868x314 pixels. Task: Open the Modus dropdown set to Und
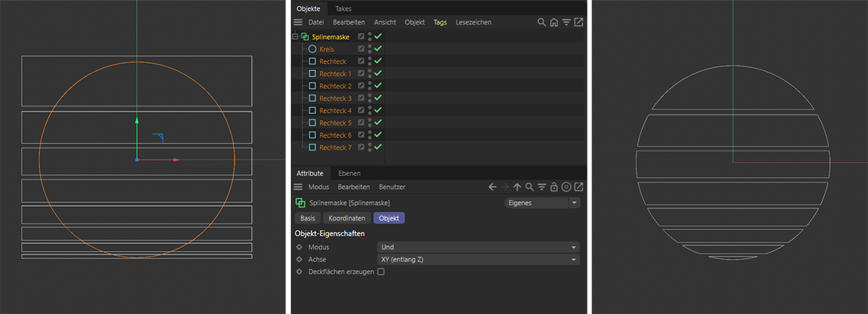pyautogui.click(x=478, y=247)
